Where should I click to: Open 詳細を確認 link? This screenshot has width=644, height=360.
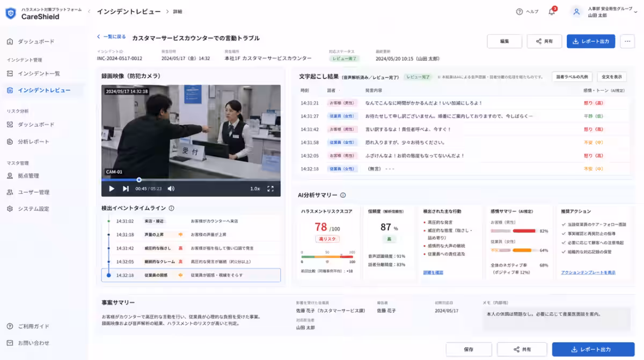coord(433,272)
